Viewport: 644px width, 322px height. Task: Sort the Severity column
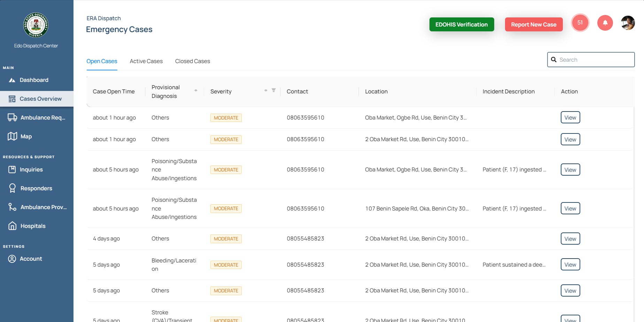click(x=266, y=91)
